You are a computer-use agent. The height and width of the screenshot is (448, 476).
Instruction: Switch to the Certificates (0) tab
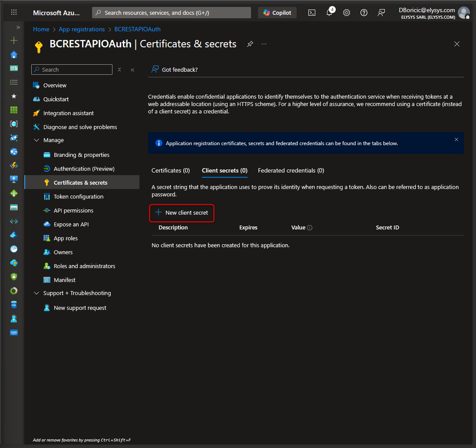171,170
